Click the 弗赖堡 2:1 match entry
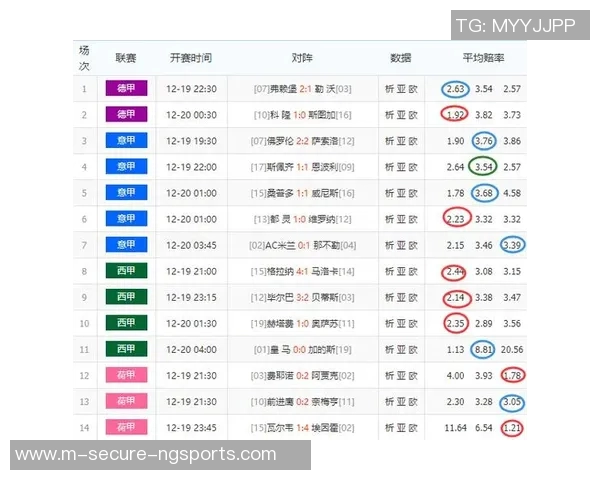 pos(302,89)
